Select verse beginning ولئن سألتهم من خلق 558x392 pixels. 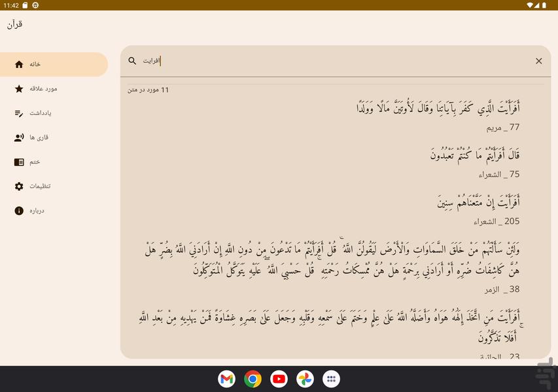pyautogui.click(x=332, y=260)
